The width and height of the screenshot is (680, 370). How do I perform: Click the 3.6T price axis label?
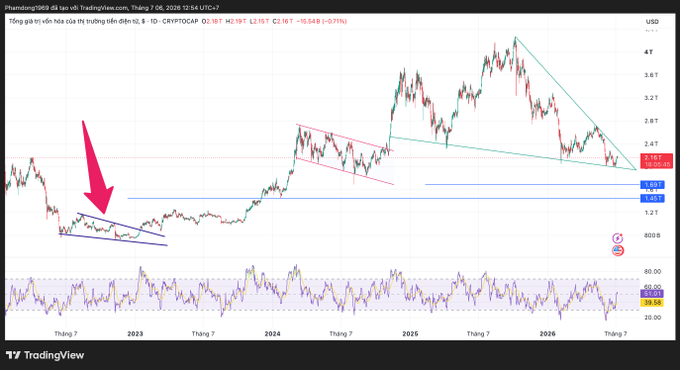[651, 75]
